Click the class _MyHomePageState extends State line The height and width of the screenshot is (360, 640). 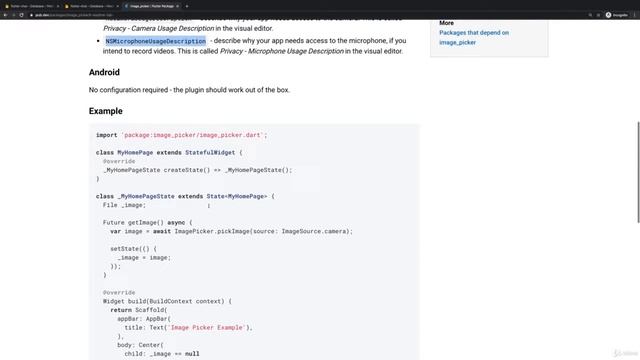coord(185,196)
